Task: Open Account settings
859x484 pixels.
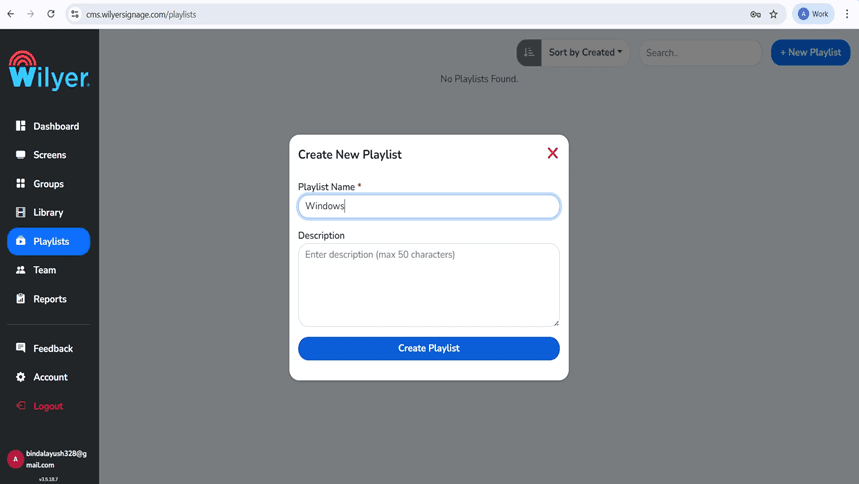Action: 48,377
